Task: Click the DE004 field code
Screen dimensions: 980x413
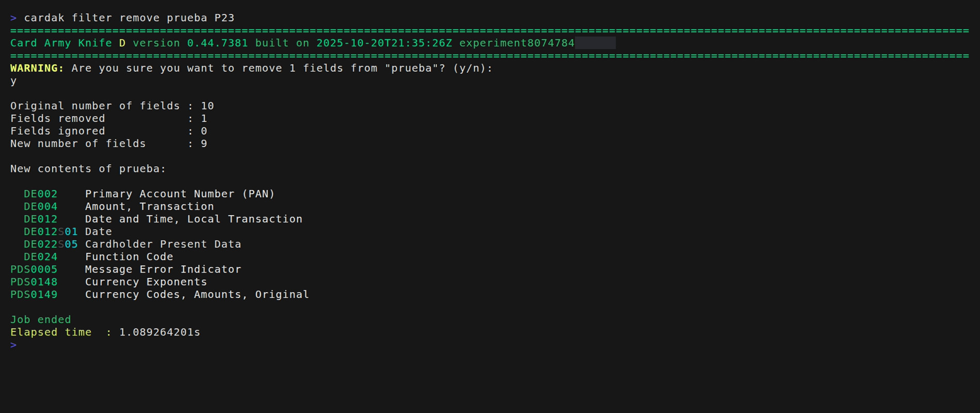Action: pos(40,206)
